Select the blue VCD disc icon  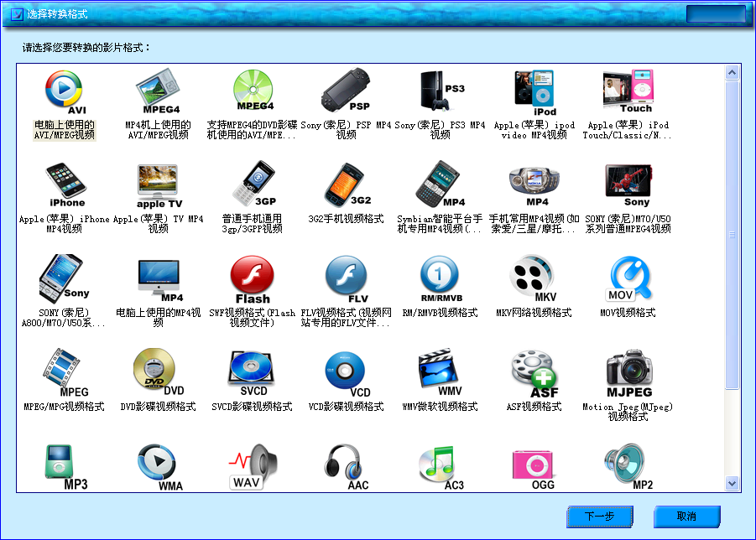coord(347,375)
